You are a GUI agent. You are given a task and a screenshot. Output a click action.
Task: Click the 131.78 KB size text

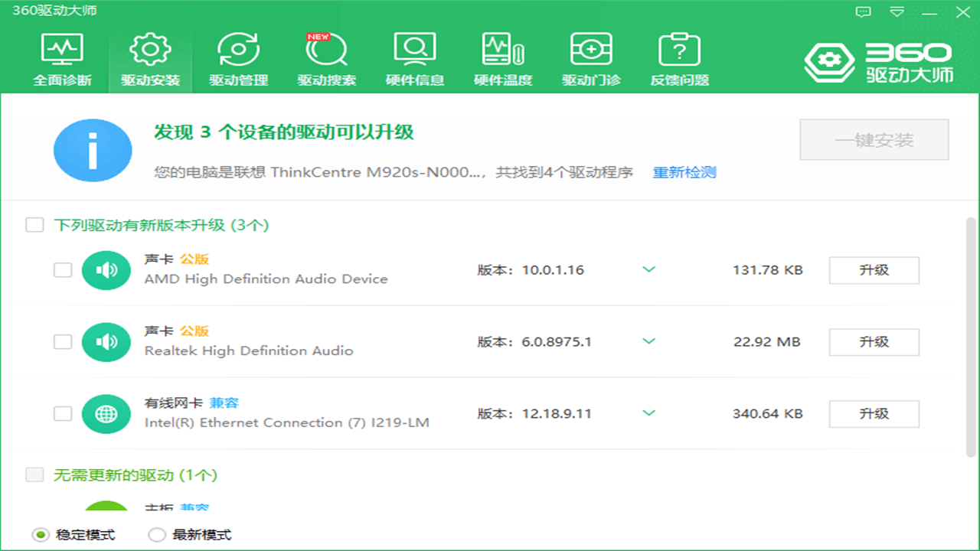pyautogui.click(x=768, y=270)
